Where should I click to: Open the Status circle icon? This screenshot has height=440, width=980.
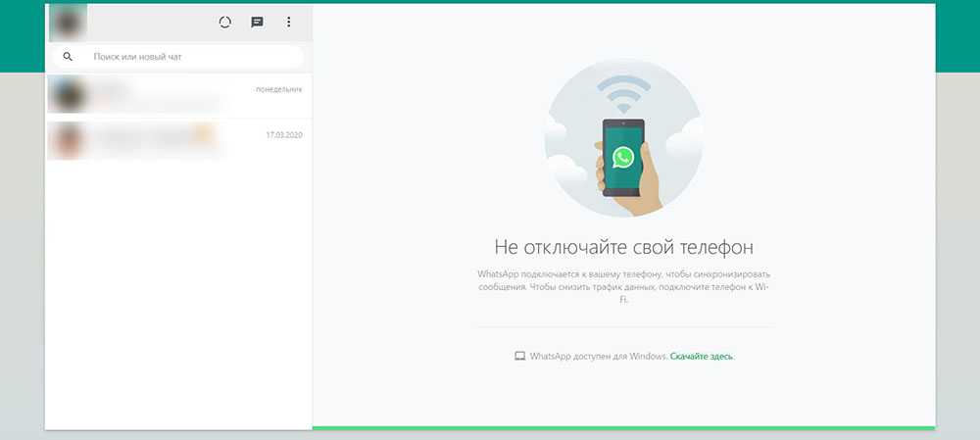coord(224,23)
